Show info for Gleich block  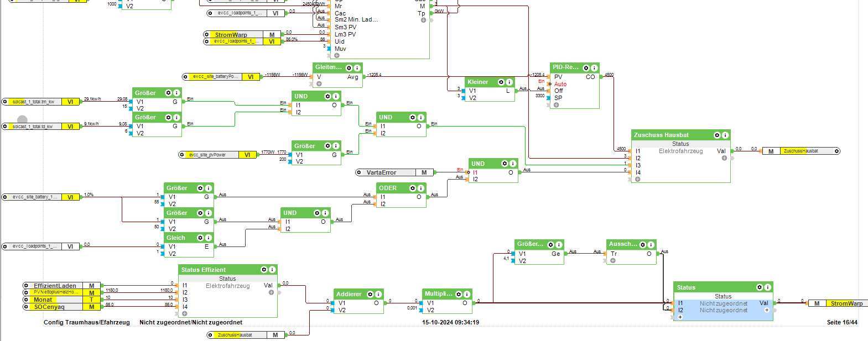coord(209,238)
